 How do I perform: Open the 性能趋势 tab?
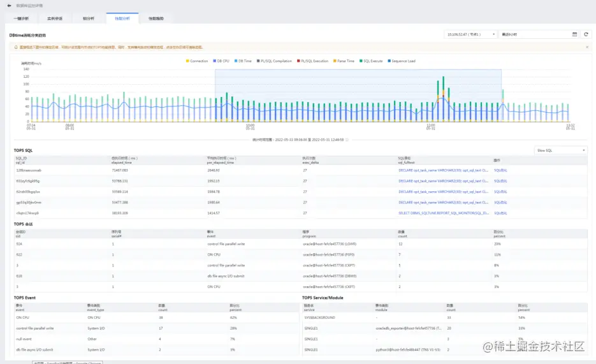pyautogui.click(x=156, y=18)
